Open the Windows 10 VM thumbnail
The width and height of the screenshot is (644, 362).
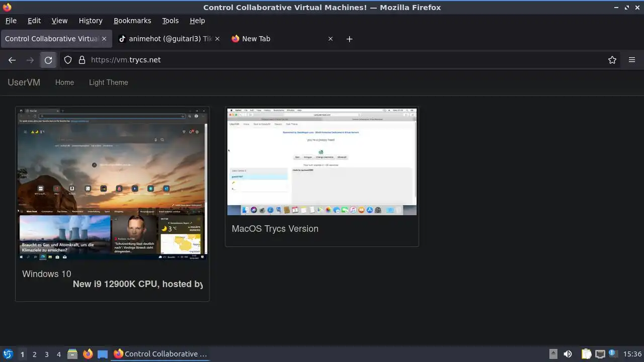112,184
